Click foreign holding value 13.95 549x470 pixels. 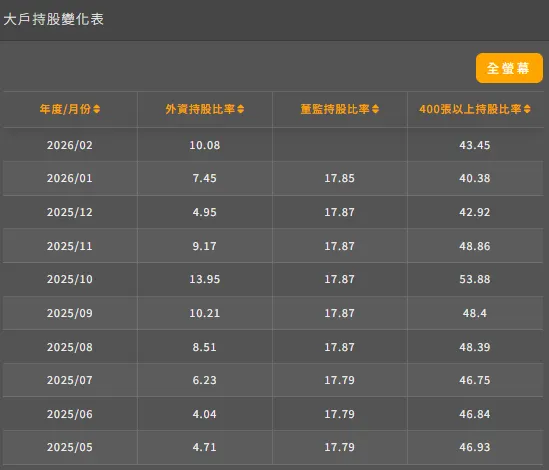point(204,279)
